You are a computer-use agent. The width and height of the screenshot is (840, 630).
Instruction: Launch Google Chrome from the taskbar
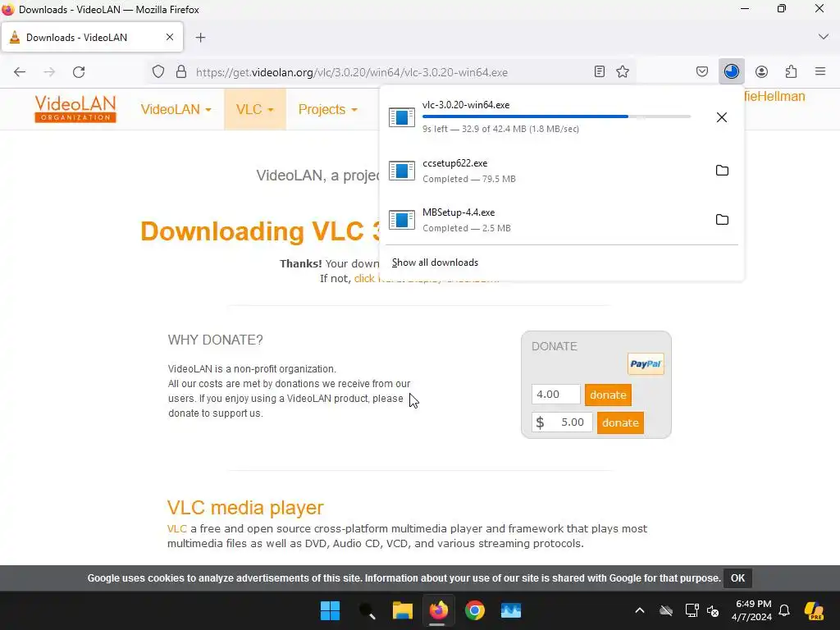coord(475,610)
